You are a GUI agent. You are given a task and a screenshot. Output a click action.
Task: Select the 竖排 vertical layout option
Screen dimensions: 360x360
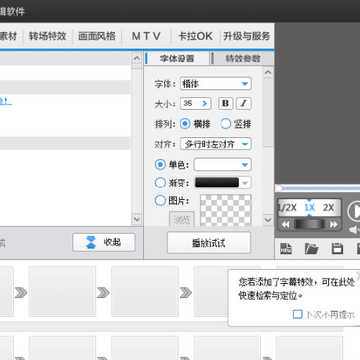coord(226,124)
